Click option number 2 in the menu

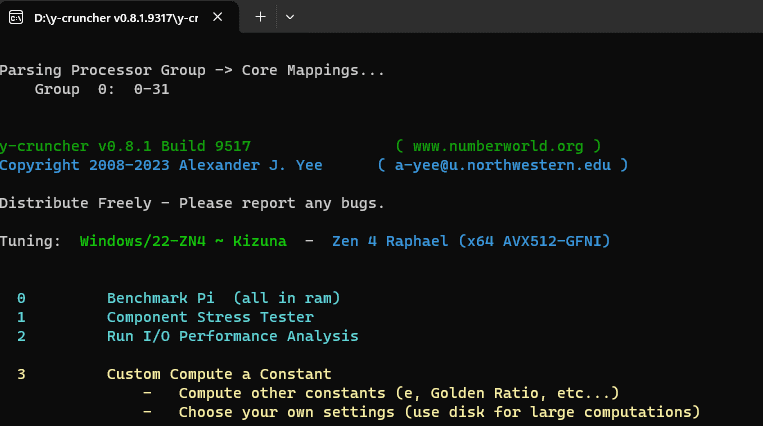pos(21,336)
